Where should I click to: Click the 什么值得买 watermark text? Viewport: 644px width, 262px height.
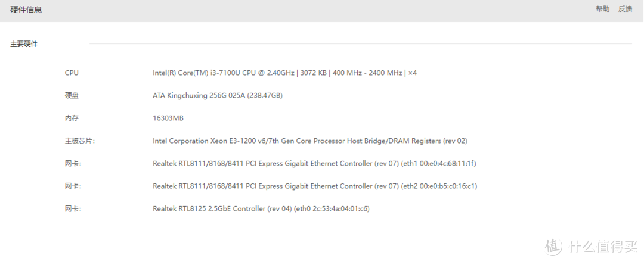click(x=603, y=247)
